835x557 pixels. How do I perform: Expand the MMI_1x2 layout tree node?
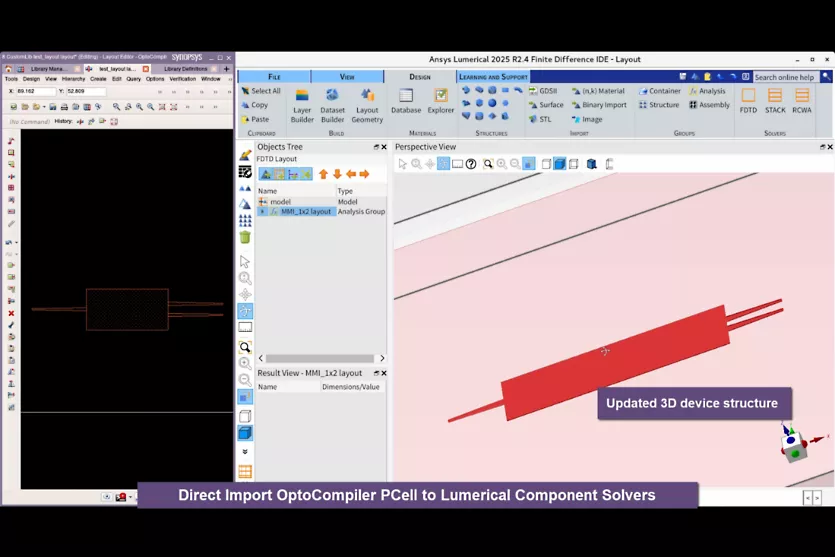point(262,212)
